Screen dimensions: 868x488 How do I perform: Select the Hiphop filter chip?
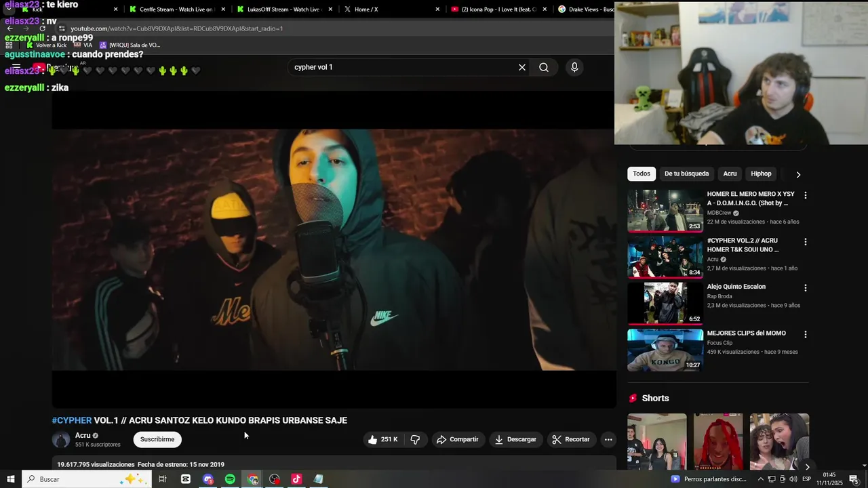tap(761, 174)
